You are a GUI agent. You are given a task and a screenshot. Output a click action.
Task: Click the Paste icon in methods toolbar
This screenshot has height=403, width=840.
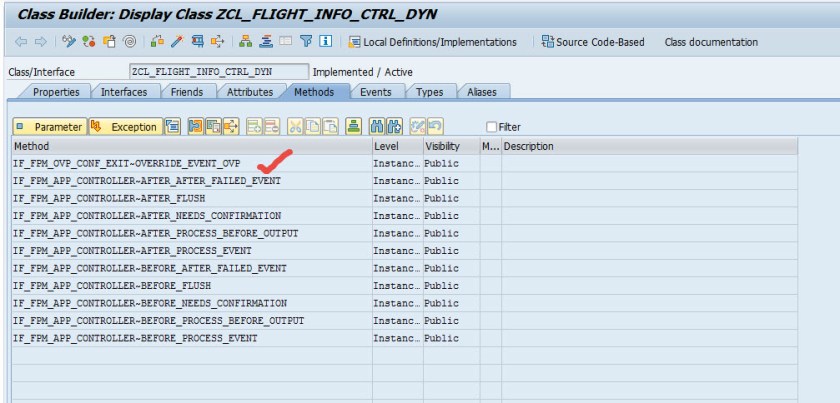click(x=331, y=127)
